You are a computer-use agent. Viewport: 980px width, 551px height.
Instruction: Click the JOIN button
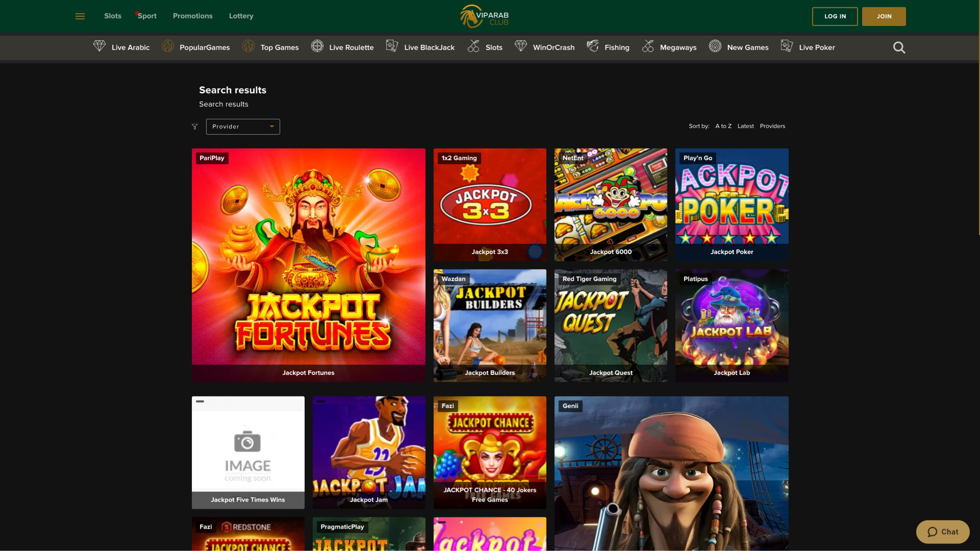click(x=884, y=16)
